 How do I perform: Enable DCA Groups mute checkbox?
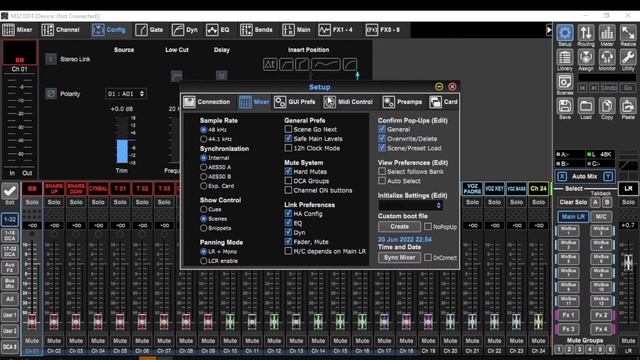tap(288, 181)
